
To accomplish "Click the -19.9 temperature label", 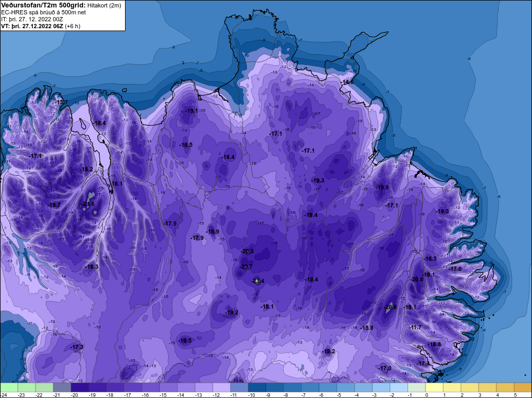I will 382,187.
